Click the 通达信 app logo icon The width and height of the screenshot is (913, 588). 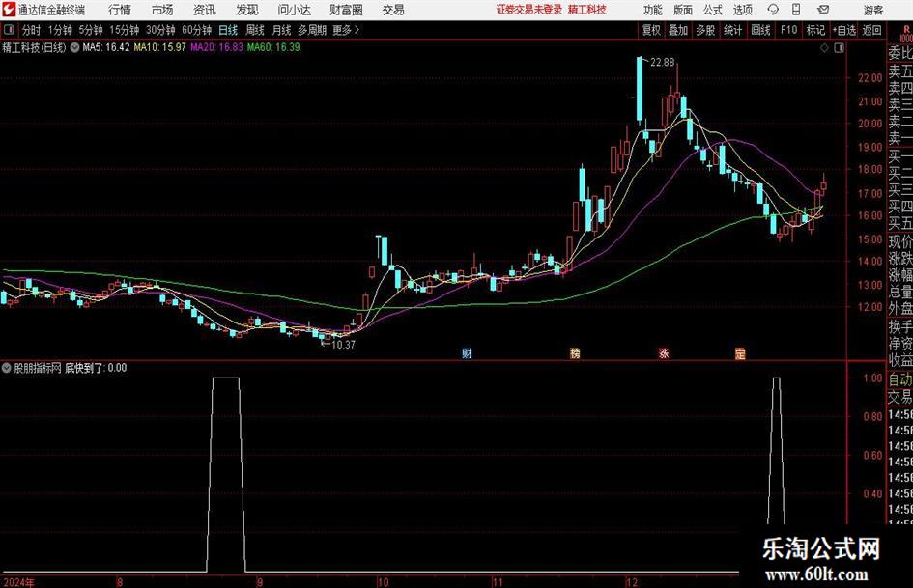(x=9, y=10)
